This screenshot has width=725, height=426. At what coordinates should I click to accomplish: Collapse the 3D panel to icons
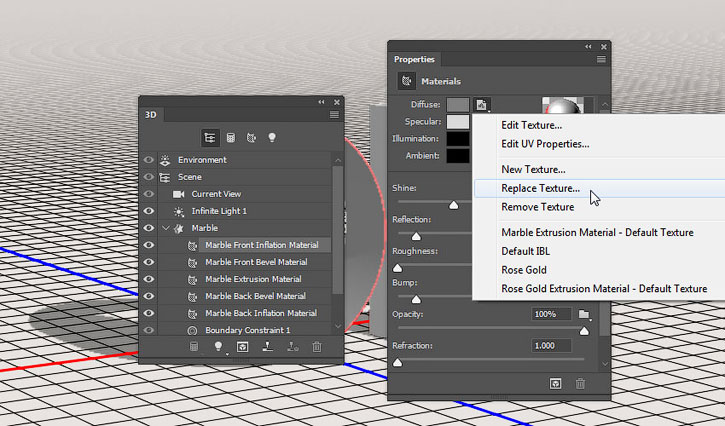[321, 102]
